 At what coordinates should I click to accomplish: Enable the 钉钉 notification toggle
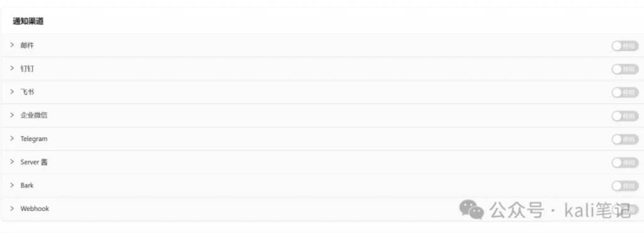pyautogui.click(x=625, y=69)
